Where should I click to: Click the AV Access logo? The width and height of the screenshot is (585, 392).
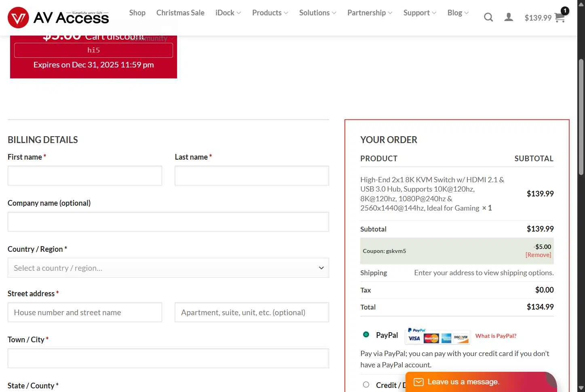pyautogui.click(x=58, y=17)
